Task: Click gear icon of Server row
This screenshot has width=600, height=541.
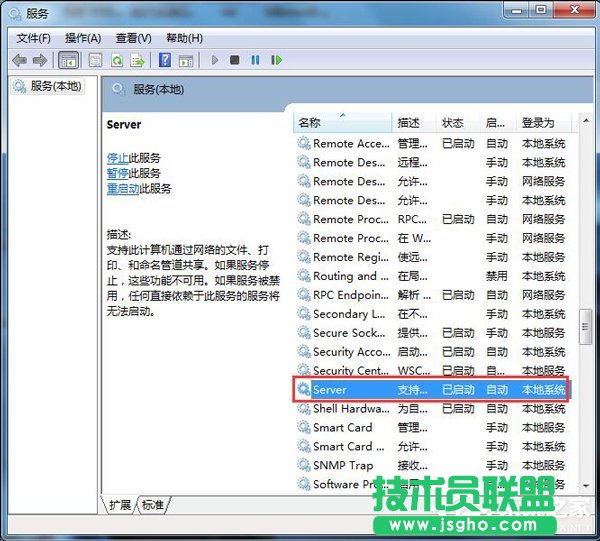Action: click(x=304, y=389)
